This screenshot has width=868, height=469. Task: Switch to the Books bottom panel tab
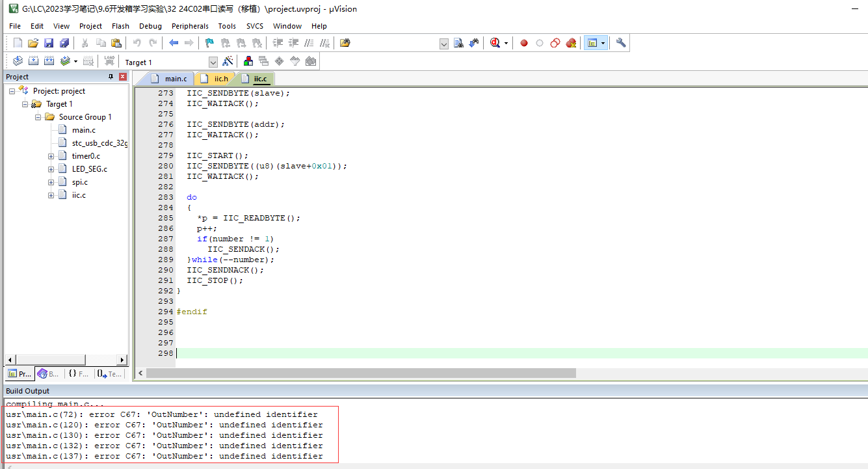pos(49,374)
